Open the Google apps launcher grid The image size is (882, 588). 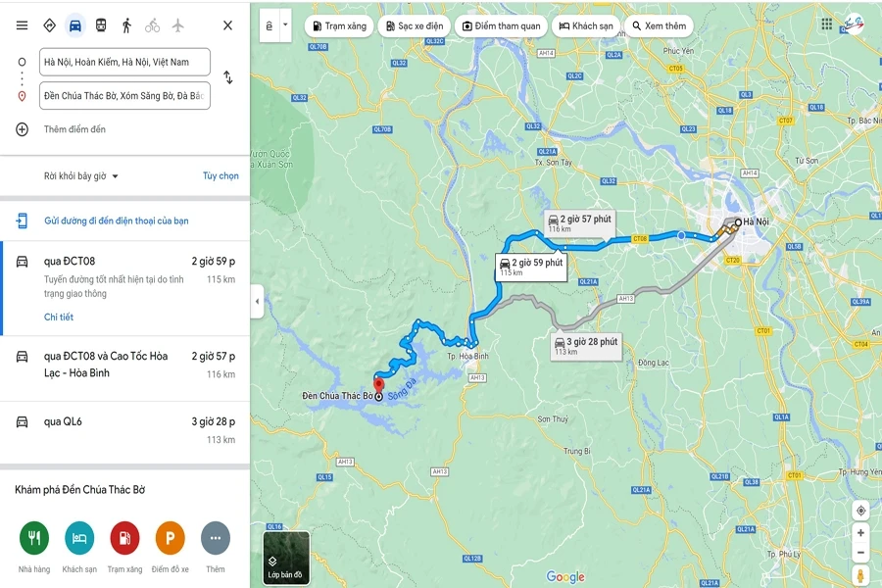826,24
